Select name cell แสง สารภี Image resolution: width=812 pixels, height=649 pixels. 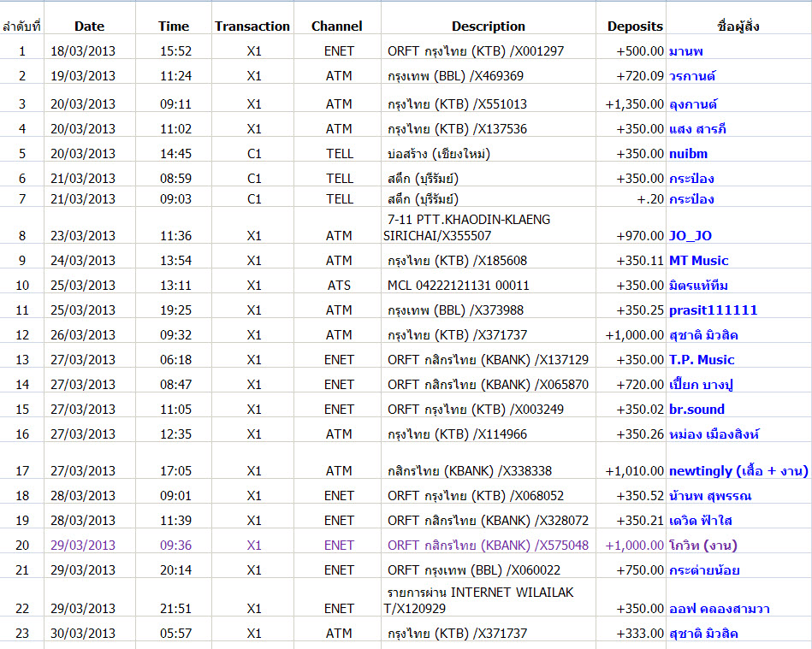pyautogui.click(x=697, y=128)
